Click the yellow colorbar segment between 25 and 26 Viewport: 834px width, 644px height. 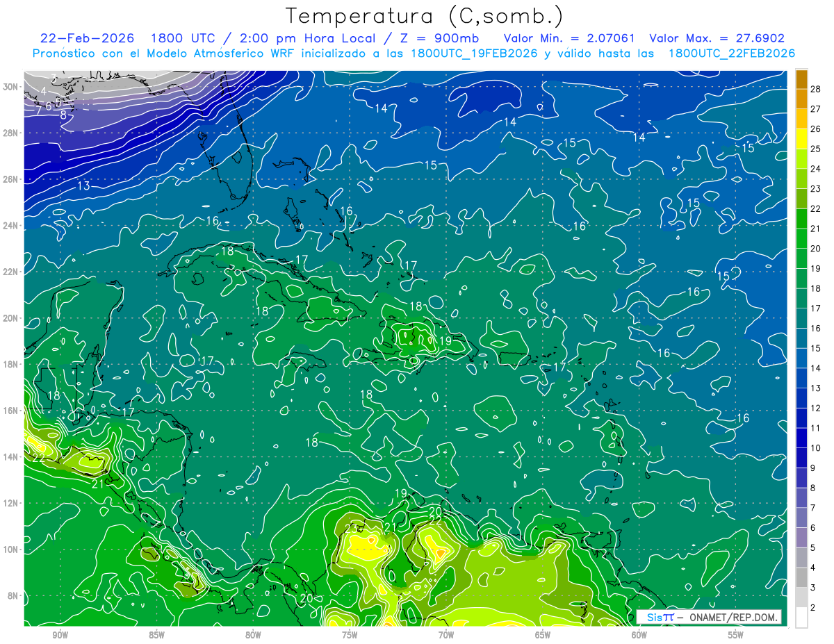801,139
